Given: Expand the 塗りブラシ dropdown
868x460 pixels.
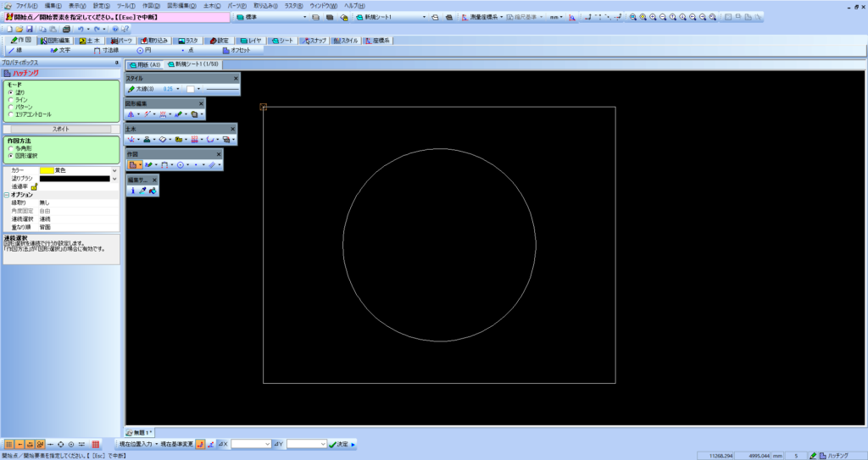Looking at the screenshot, I should pos(114,179).
